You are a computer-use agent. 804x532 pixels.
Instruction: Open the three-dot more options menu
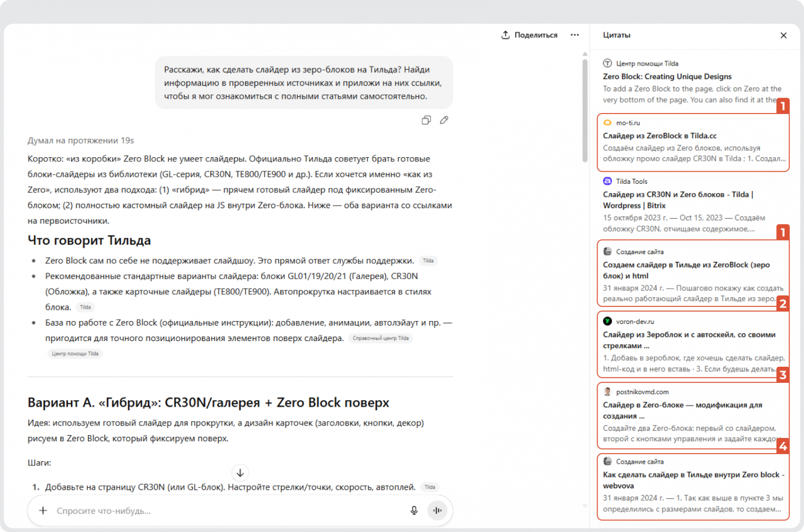pos(575,35)
